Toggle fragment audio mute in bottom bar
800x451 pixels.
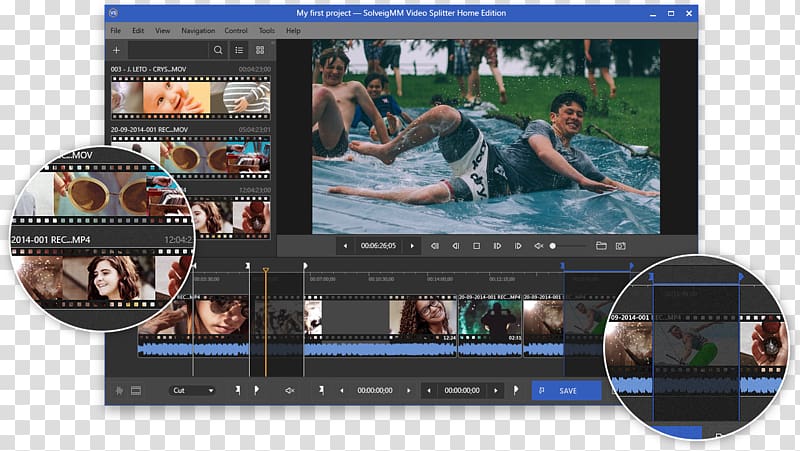click(x=290, y=390)
